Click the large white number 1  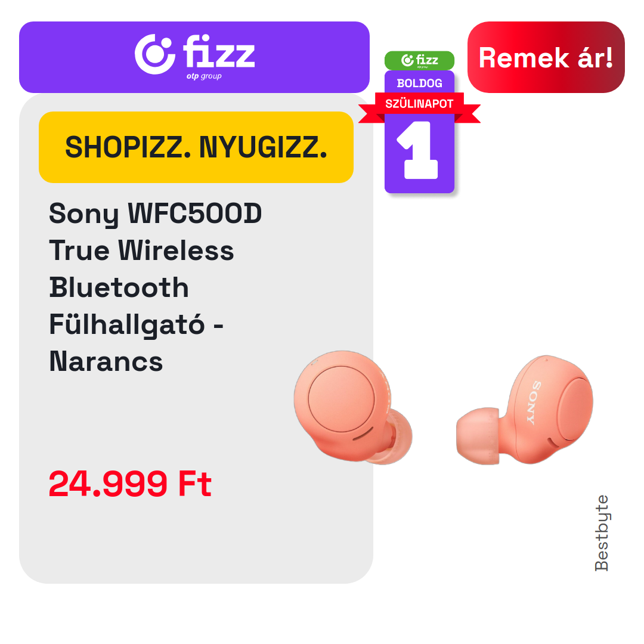[417, 150]
